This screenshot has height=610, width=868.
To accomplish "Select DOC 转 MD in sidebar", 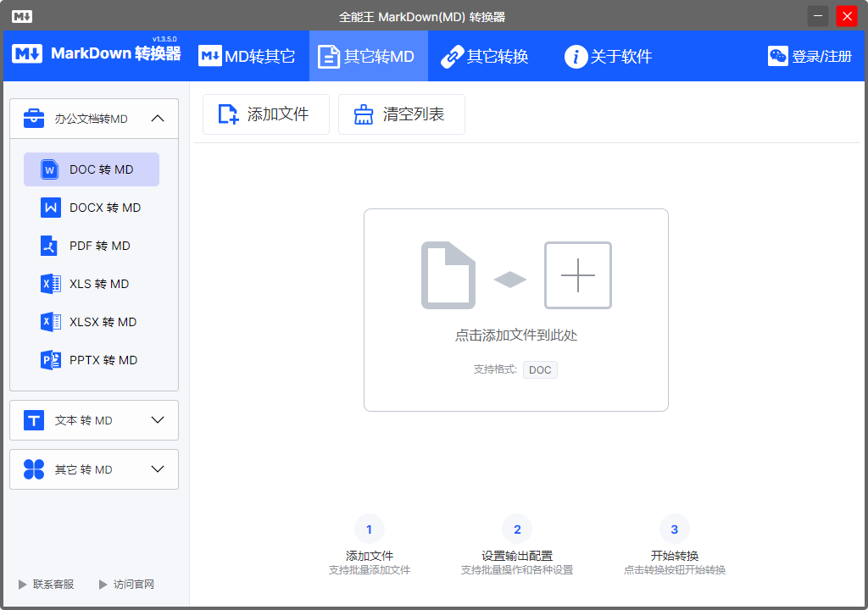I will pyautogui.click(x=92, y=169).
